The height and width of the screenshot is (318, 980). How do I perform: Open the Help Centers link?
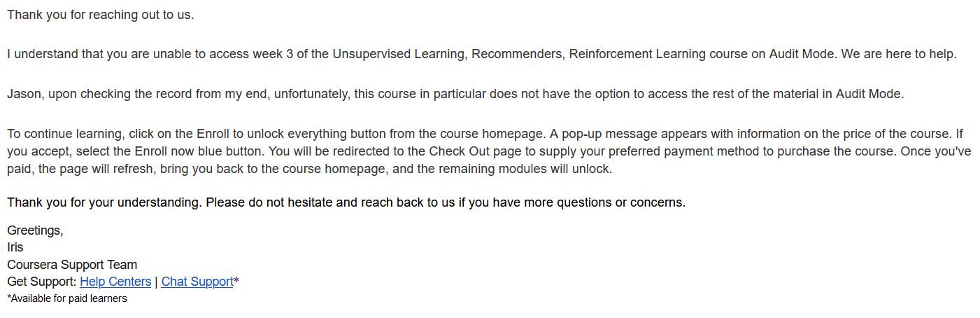pyautogui.click(x=115, y=282)
